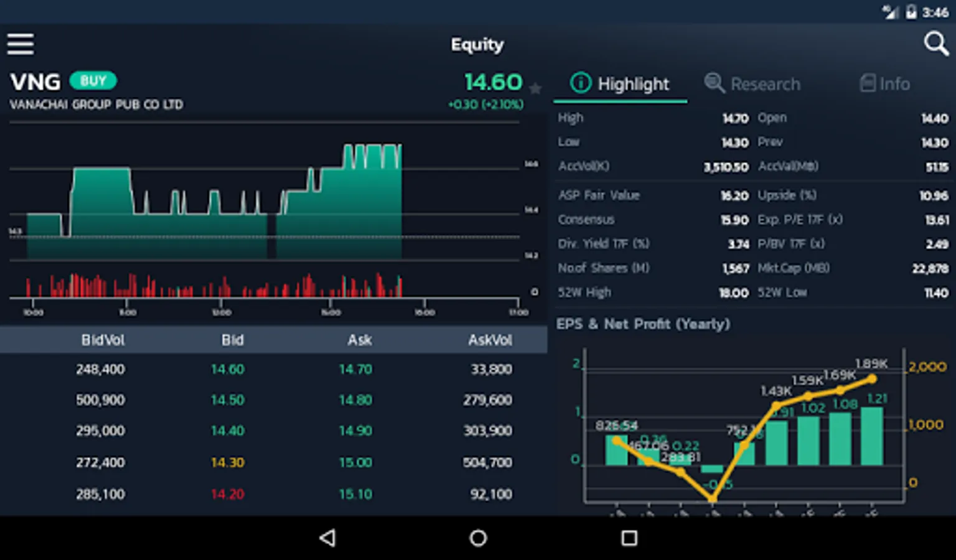Open Android recent apps button
This screenshot has height=560, width=956.
pos(629,538)
